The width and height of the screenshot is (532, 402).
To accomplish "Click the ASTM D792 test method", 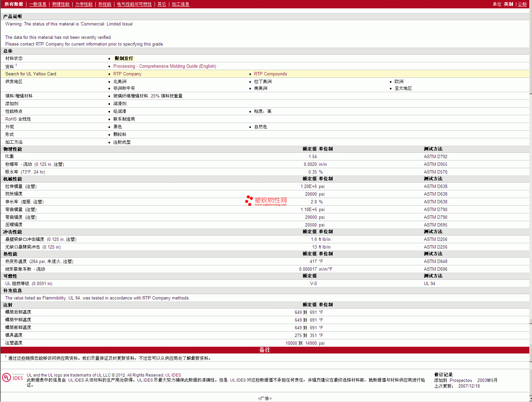I will coord(435,157).
